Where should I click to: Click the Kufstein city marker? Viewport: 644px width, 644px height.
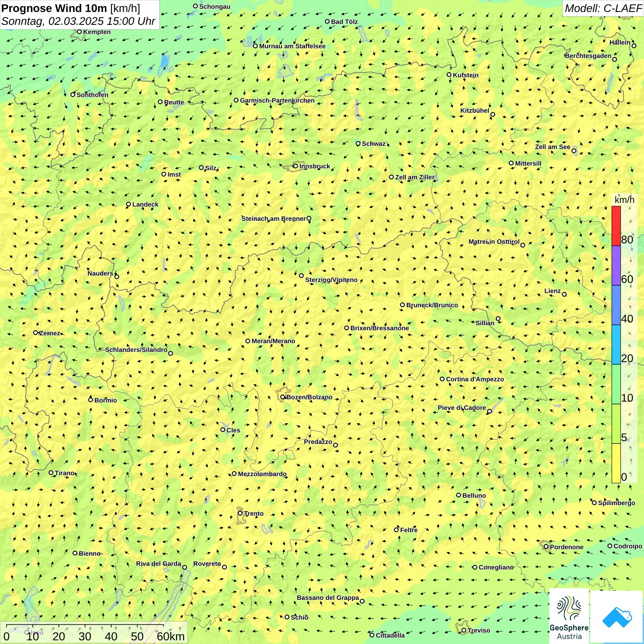pyautogui.click(x=449, y=75)
